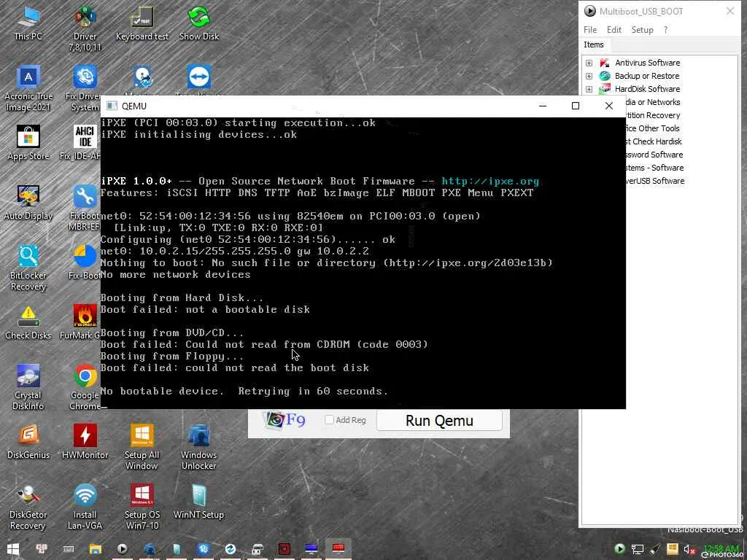Minimize the QEMU window
The height and width of the screenshot is (560, 747).
(x=543, y=106)
